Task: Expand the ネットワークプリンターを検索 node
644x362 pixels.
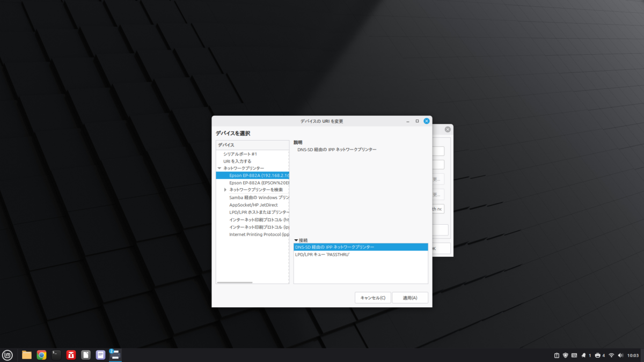Action: click(225, 190)
